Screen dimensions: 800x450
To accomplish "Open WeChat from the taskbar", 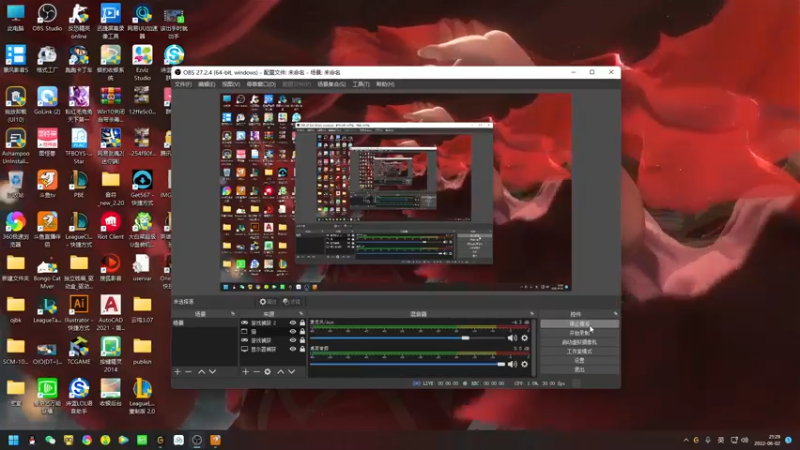I will pyautogui.click(x=50, y=440).
